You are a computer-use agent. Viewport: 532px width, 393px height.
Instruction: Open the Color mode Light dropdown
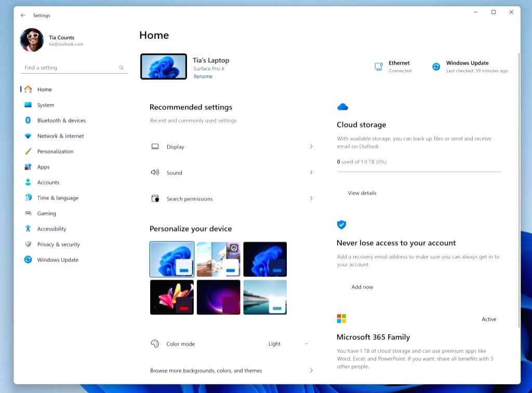[x=288, y=344]
